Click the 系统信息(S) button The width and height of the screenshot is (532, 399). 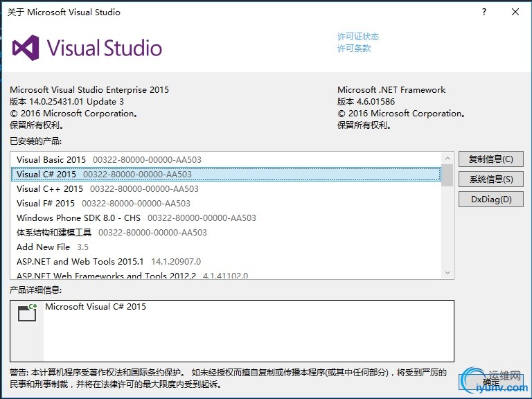click(x=491, y=179)
